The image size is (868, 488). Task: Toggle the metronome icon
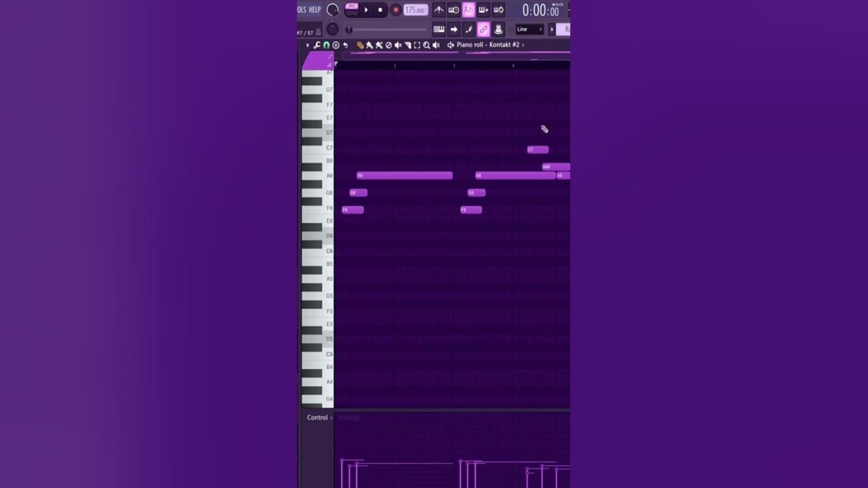coord(439,9)
